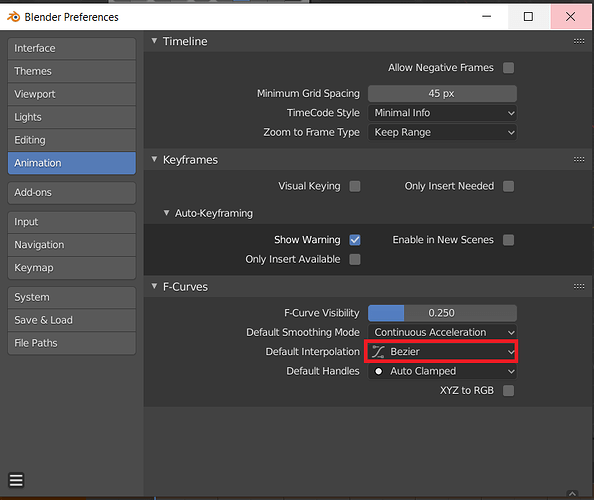Enable in New Scenes checkbox toggle

tap(508, 240)
